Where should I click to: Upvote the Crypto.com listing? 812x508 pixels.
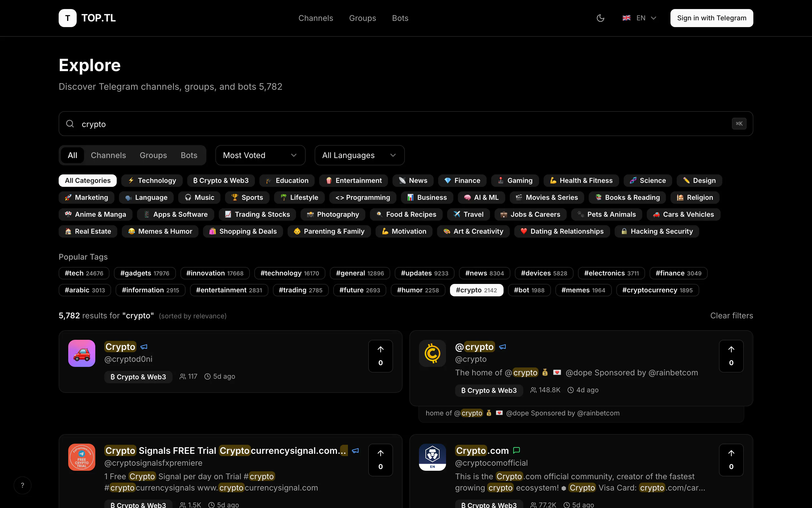click(731, 460)
